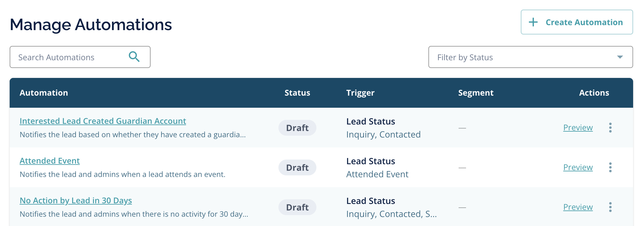Image resolution: width=644 pixels, height=226 pixels.
Task: Click the search magnifier icon
Action: coord(134,57)
